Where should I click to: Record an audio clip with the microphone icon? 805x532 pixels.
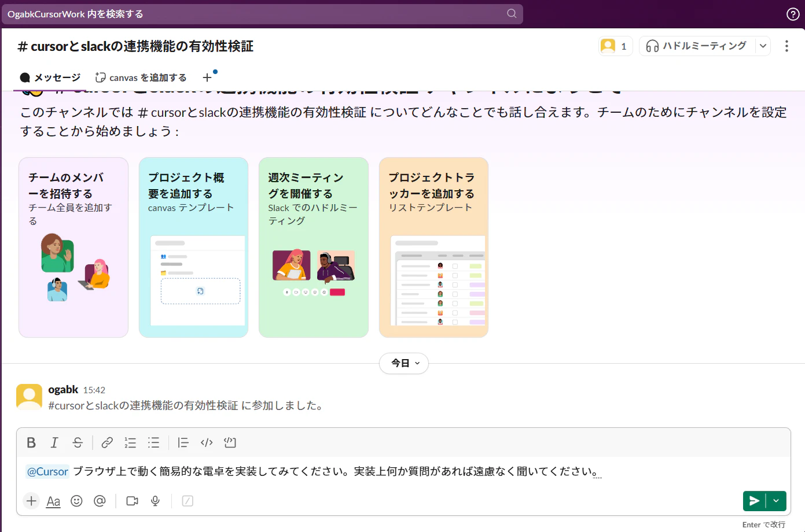click(x=155, y=501)
